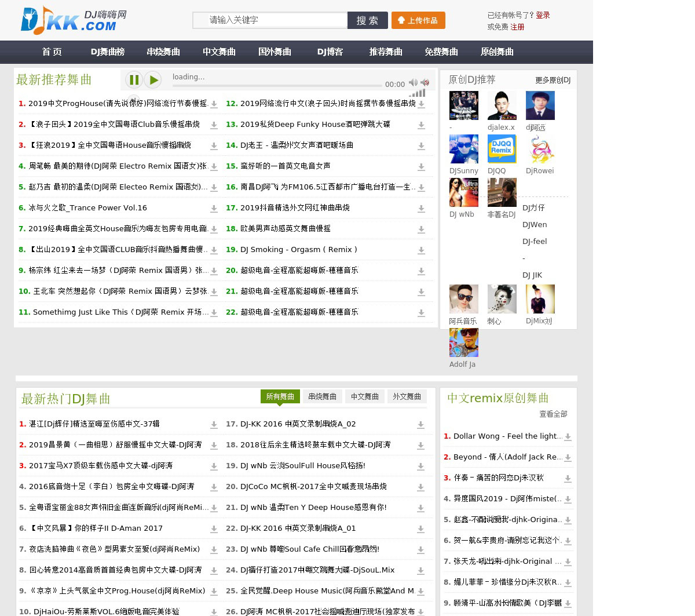Download song 11 Something Just Like This
The height and width of the screenshot is (616, 695).
(214, 313)
